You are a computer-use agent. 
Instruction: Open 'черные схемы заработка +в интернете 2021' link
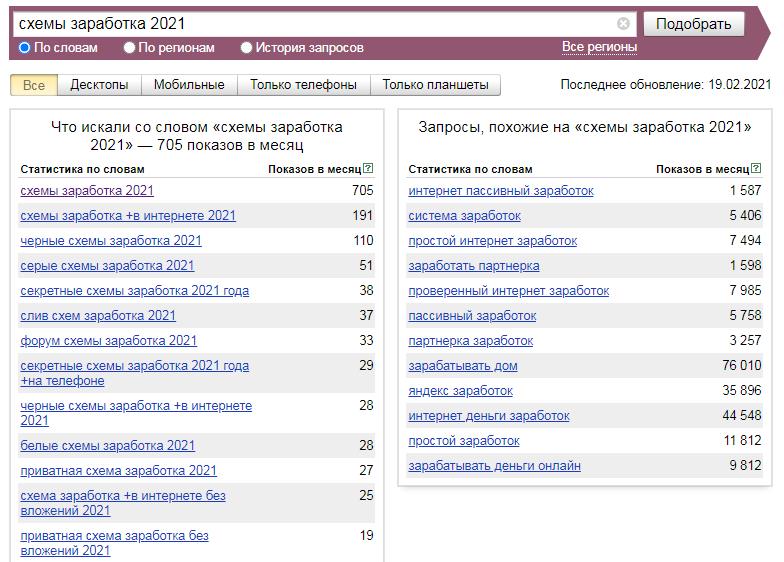point(136,413)
